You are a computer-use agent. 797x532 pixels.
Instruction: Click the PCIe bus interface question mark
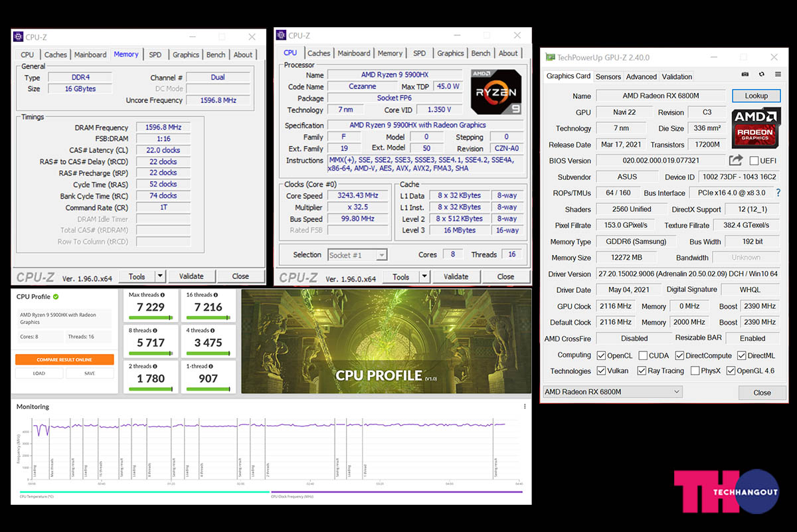click(x=777, y=193)
